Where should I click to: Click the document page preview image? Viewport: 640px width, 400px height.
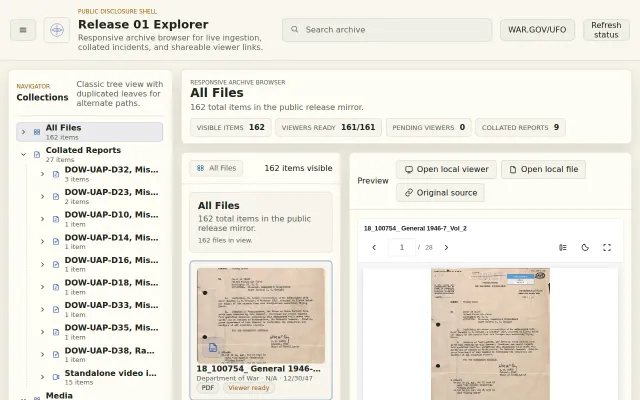tap(490, 334)
